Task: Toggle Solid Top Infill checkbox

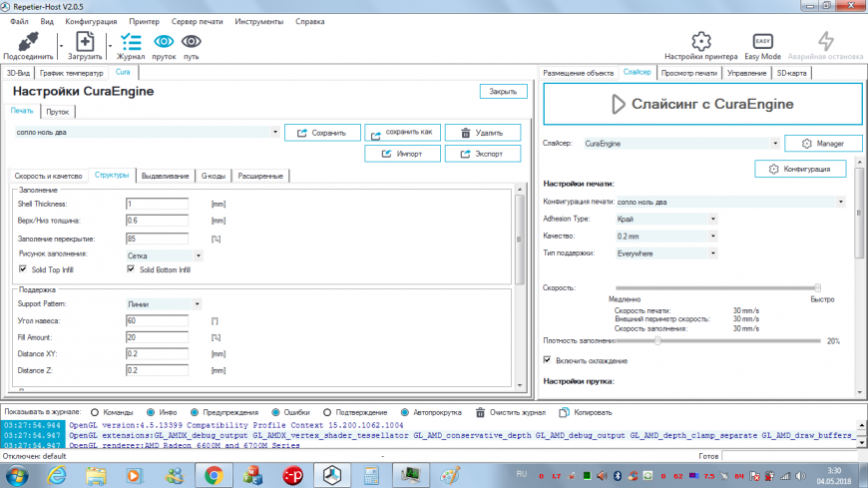Action: coord(23,269)
